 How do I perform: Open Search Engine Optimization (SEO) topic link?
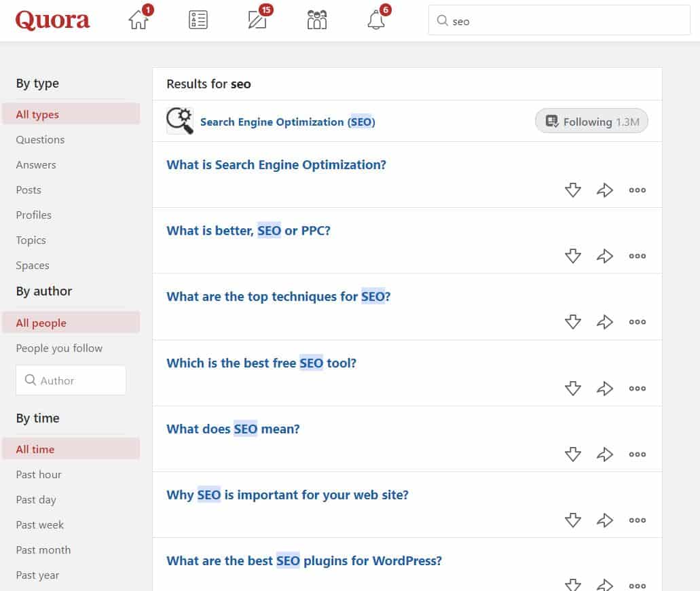[x=287, y=122]
